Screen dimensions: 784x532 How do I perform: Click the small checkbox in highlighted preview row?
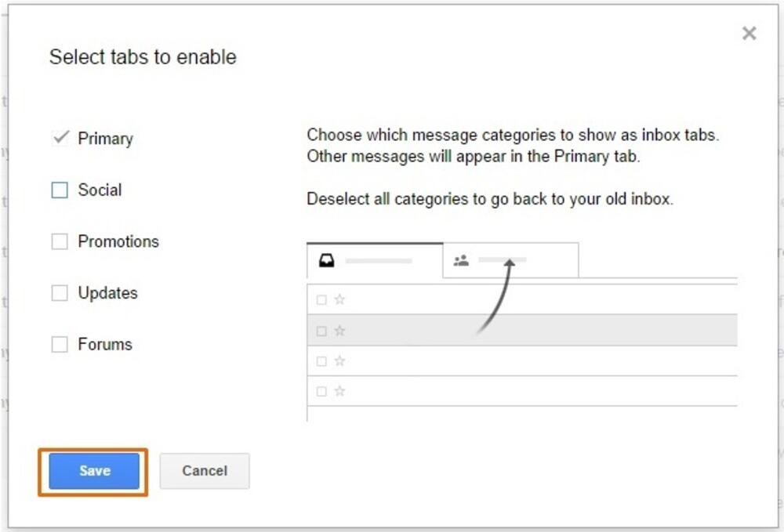321,331
